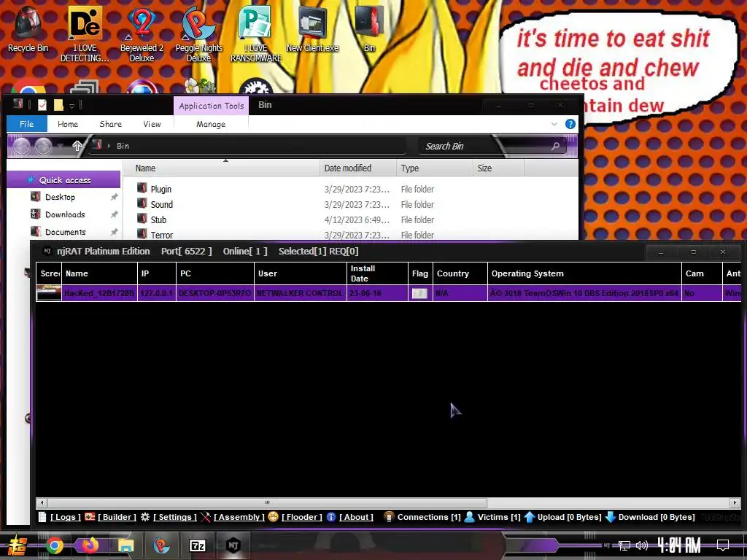Open File Explorer from the taskbar

click(x=125, y=545)
